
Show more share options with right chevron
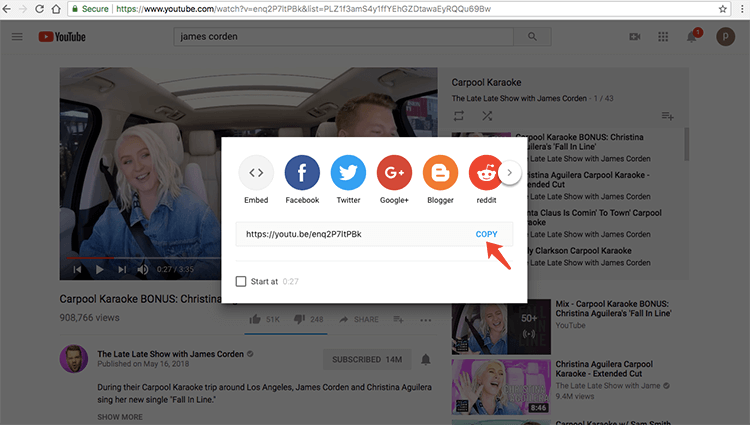[x=510, y=173]
